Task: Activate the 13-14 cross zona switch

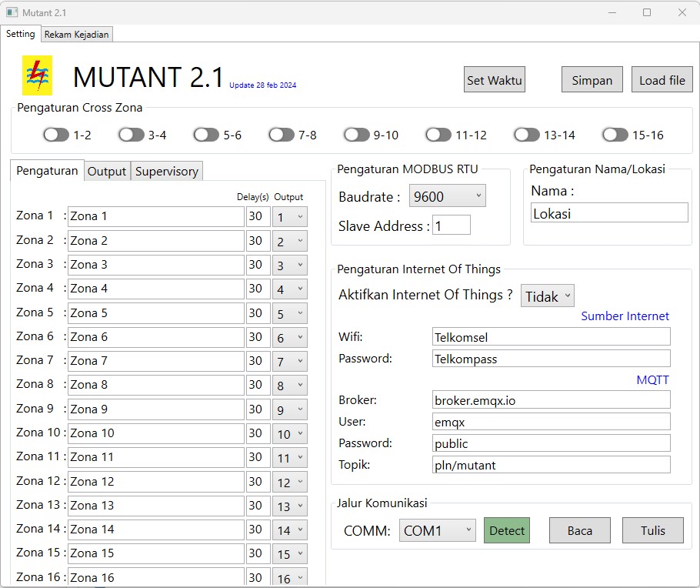Action: (x=526, y=133)
